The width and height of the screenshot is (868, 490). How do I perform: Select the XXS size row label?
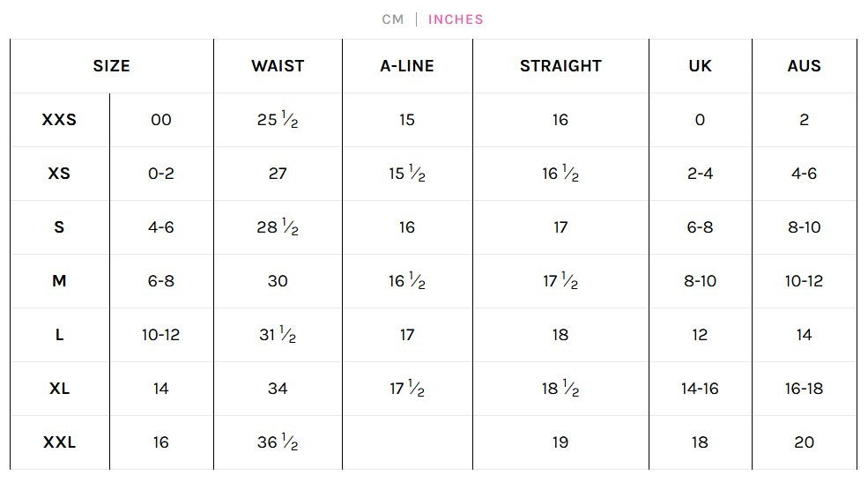(x=59, y=120)
